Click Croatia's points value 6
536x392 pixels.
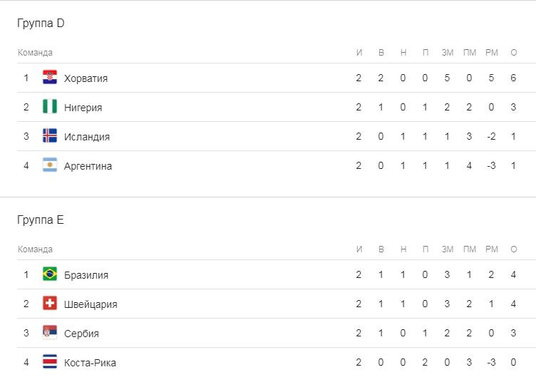pyautogui.click(x=513, y=78)
